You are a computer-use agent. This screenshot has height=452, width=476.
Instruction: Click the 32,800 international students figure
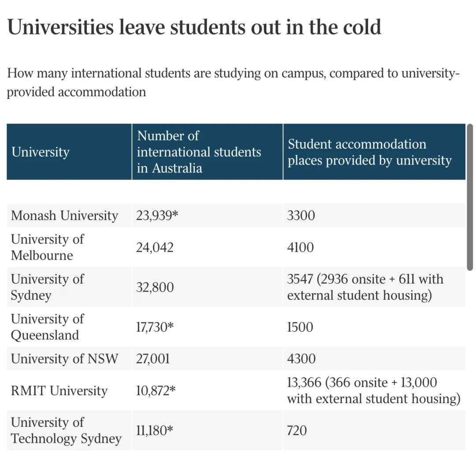pyautogui.click(x=155, y=287)
